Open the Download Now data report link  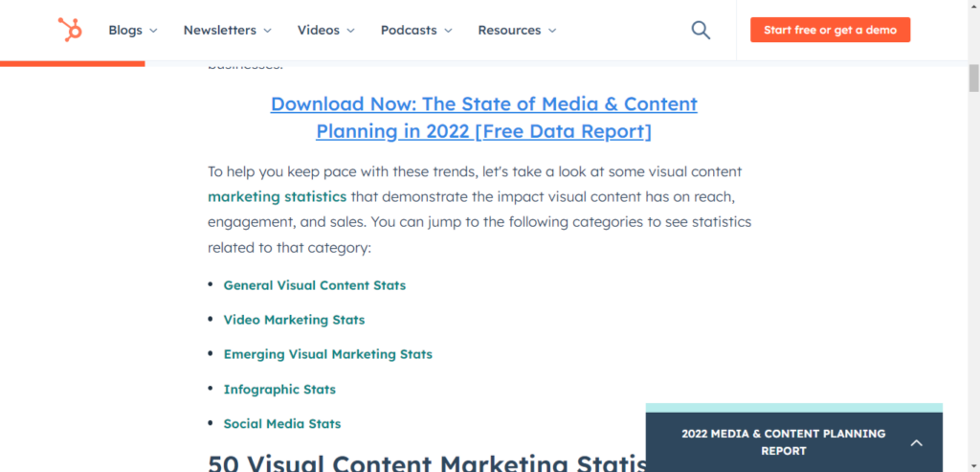tap(483, 117)
